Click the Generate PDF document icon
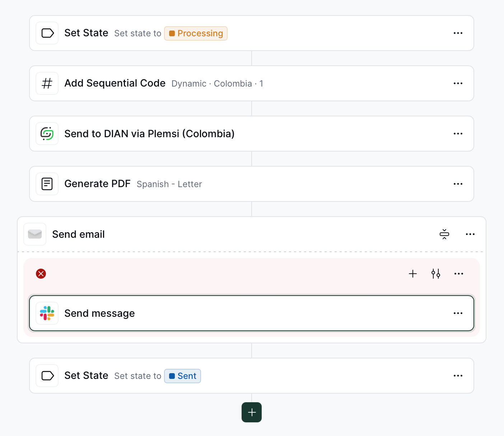This screenshot has width=504, height=436. [47, 184]
